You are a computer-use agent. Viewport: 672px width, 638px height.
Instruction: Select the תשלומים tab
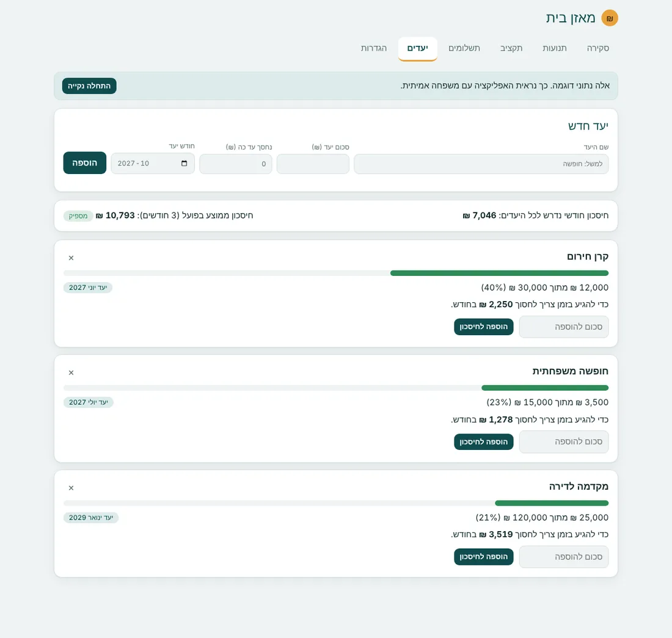(x=464, y=48)
